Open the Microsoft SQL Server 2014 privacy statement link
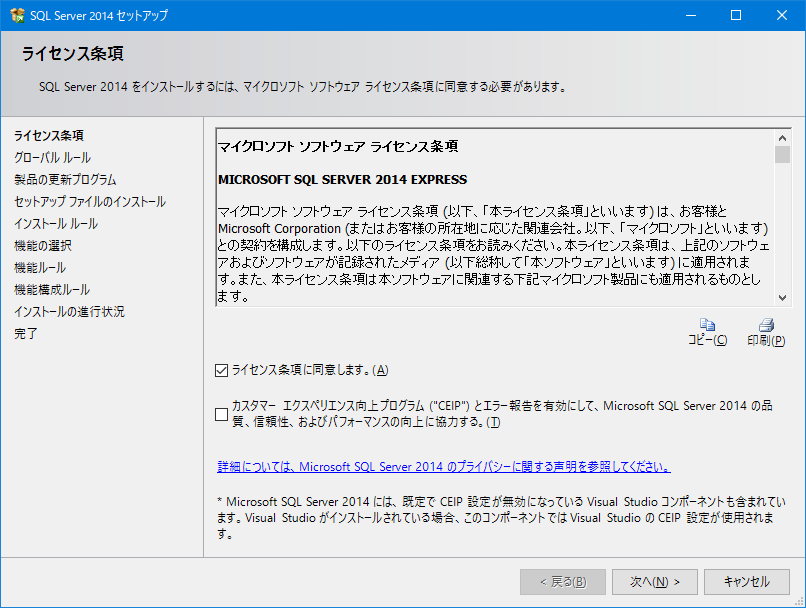This screenshot has width=806, height=608. point(444,467)
